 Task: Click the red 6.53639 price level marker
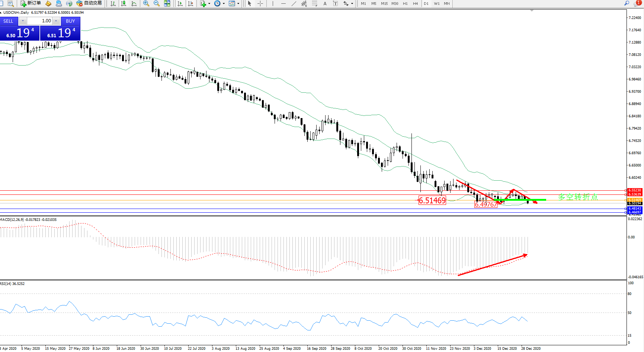(x=635, y=194)
